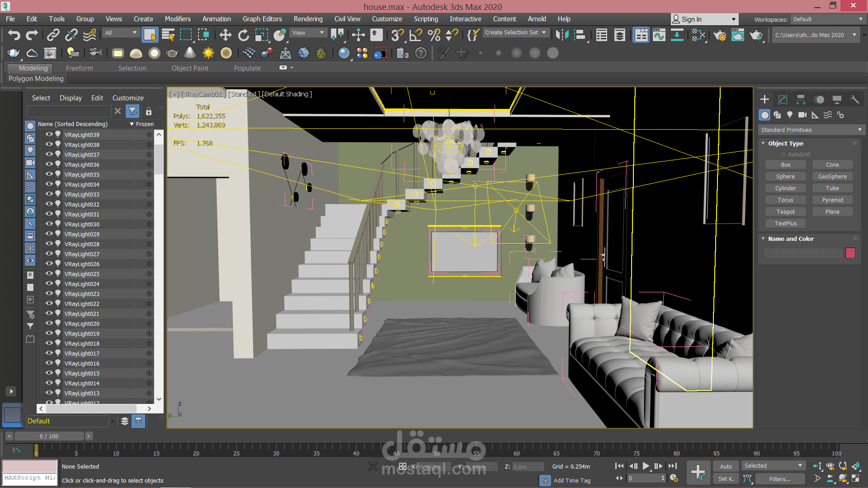Expand the Create Selection Set dropdown
The width and height of the screenshot is (868, 488).
pos(544,33)
